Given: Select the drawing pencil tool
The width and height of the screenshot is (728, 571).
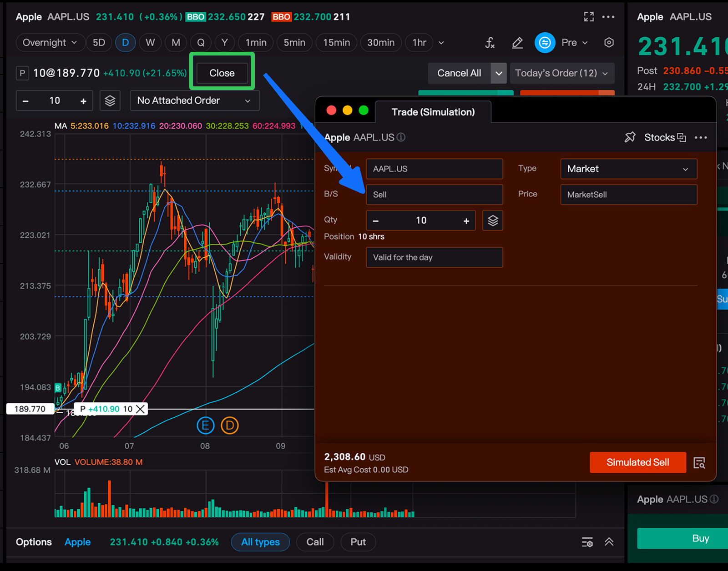Looking at the screenshot, I should tap(517, 43).
